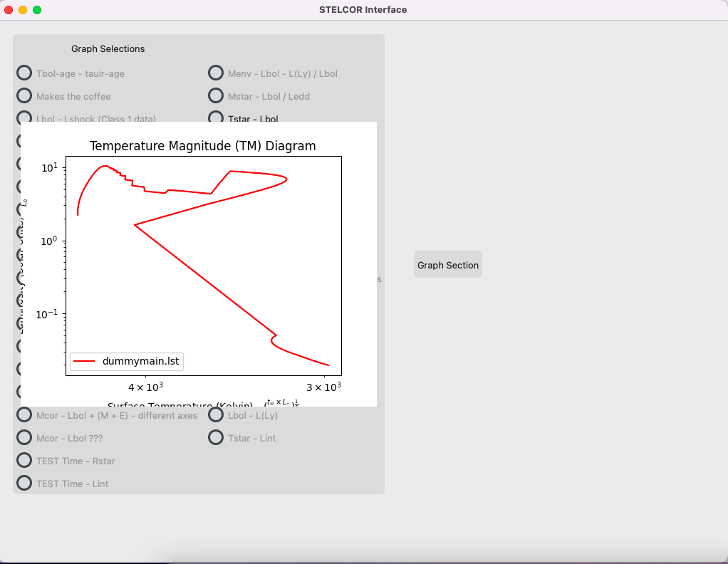Image resolution: width=728 pixels, height=564 pixels.
Task: Enable the TEST Time - Lint option
Action: tap(24, 484)
